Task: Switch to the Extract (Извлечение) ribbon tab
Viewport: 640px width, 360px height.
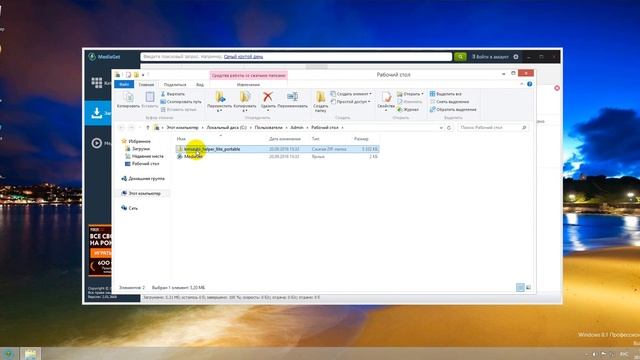Action: click(248, 84)
